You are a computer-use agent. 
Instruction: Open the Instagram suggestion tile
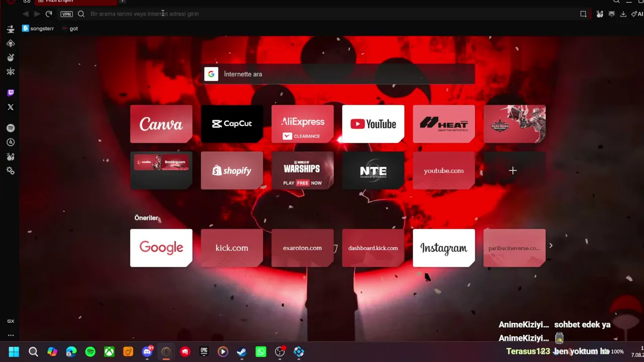444,248
